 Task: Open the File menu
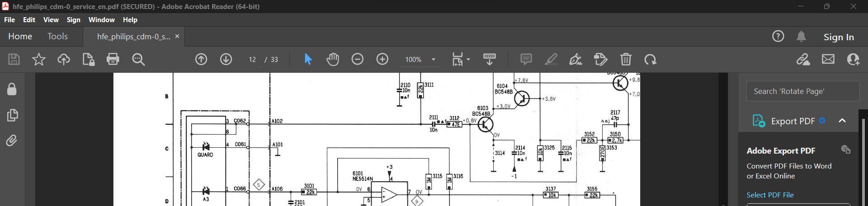(x=9, y=20)
